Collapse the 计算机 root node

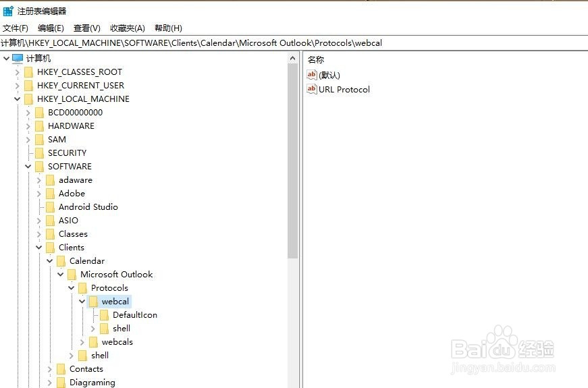[x=6, y=59]
